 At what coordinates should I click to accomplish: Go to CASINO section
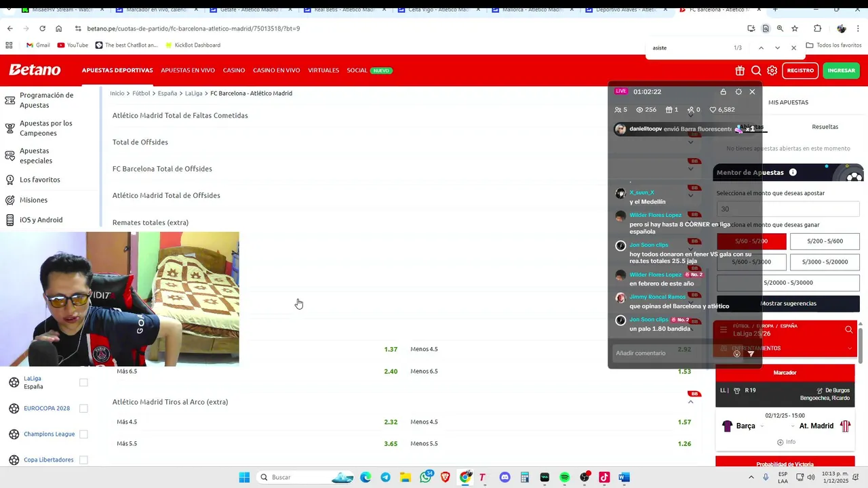[234, 70]
